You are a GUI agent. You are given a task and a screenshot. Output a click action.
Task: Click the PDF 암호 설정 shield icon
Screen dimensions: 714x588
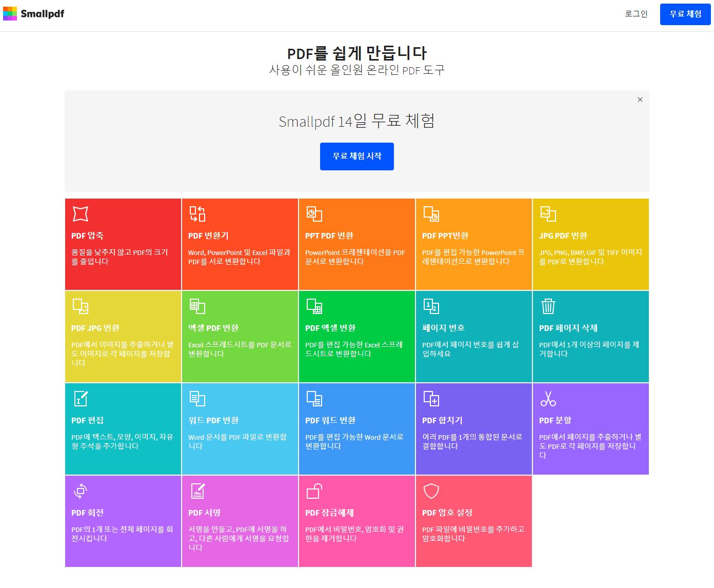[431, 491]
